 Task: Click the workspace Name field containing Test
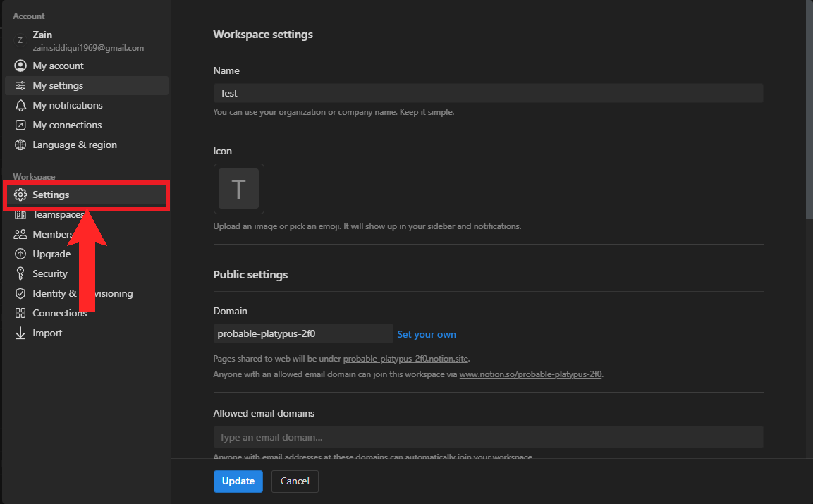pos(488,93)
